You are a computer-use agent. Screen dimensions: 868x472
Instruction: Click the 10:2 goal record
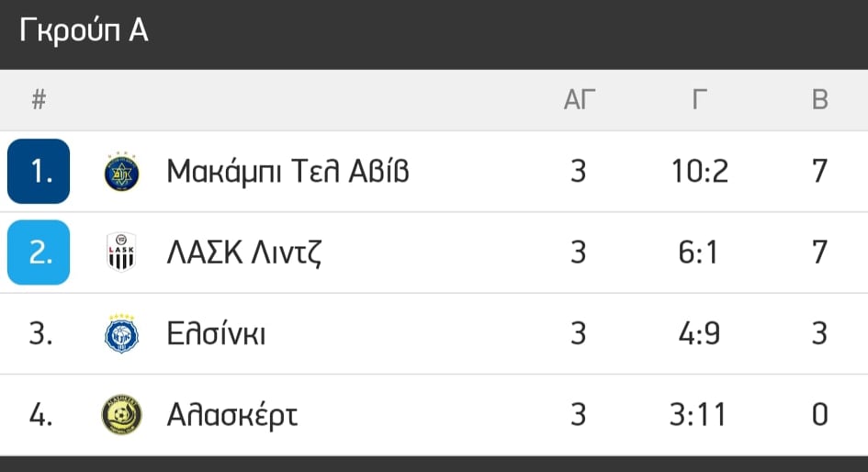coord(700,171)
